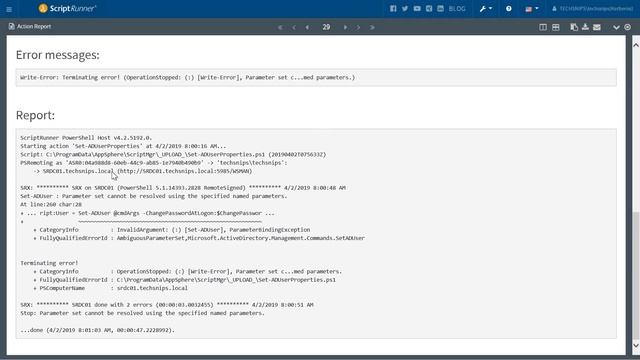
Task: Click the 'ScriptRunner PowerShell Host v4.2.5192.0.' line
Action: [x=86, y=138]
